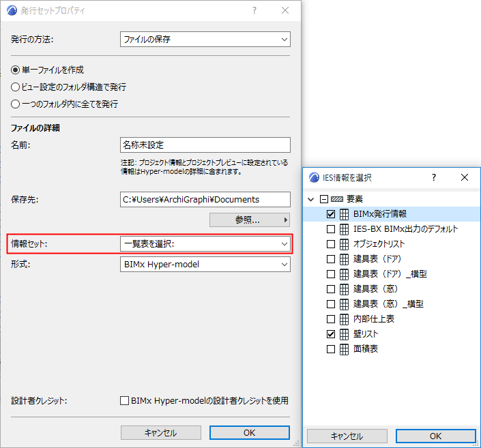The height and width of the screenshot is (448, 481).
Task: Click OK in IES情報を選択 dialog
Action: pos(435,436)
